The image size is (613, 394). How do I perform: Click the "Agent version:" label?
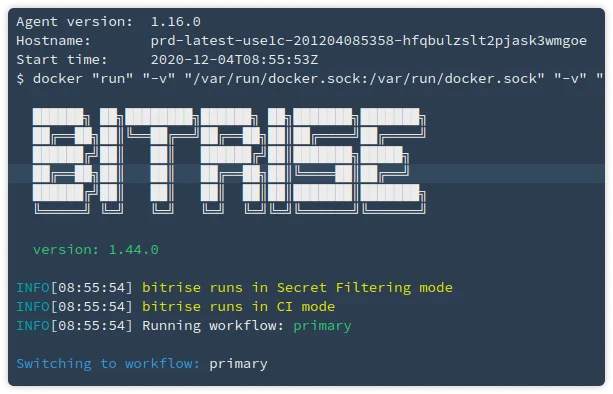tap(74, 21)
